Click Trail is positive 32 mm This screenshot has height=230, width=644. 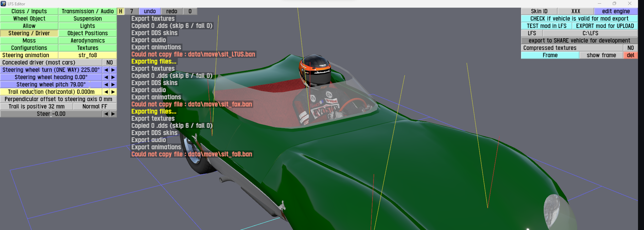click(37, 107)
